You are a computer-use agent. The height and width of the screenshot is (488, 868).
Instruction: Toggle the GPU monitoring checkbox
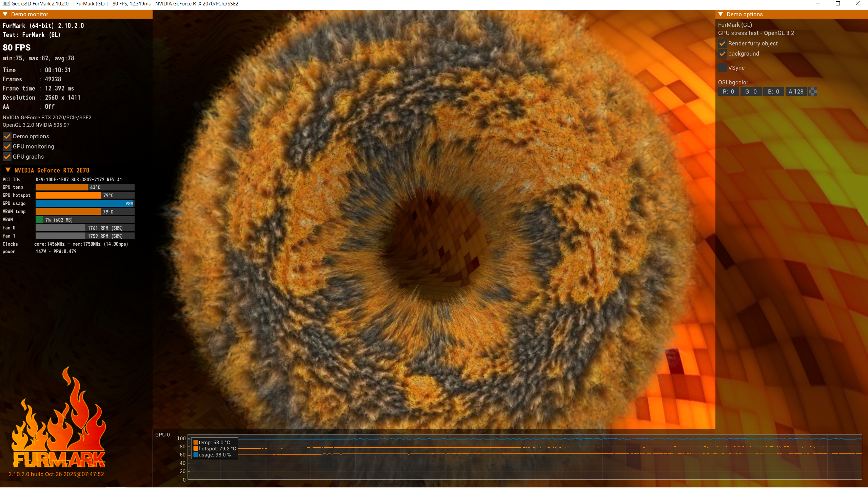(x=7, y=146)
